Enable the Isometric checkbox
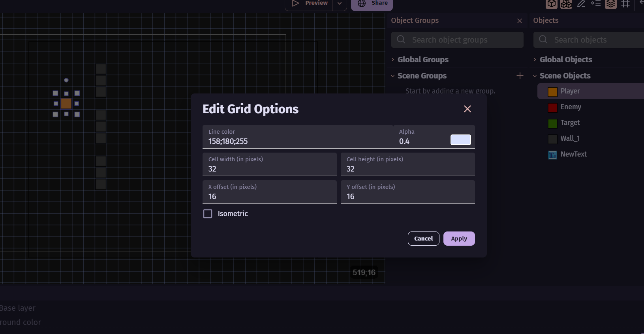Screen dimensions: 644x334 point(208,214)
